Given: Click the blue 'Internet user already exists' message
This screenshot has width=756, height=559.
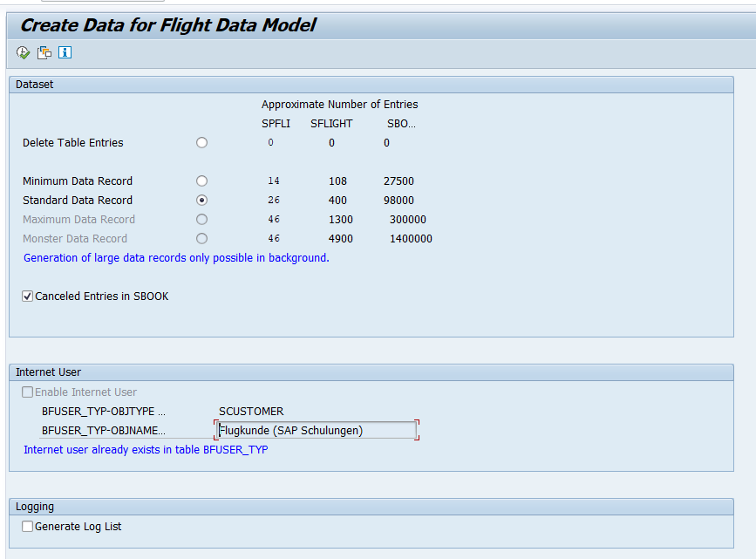Looking at the screenshot, I should [146, 450].
